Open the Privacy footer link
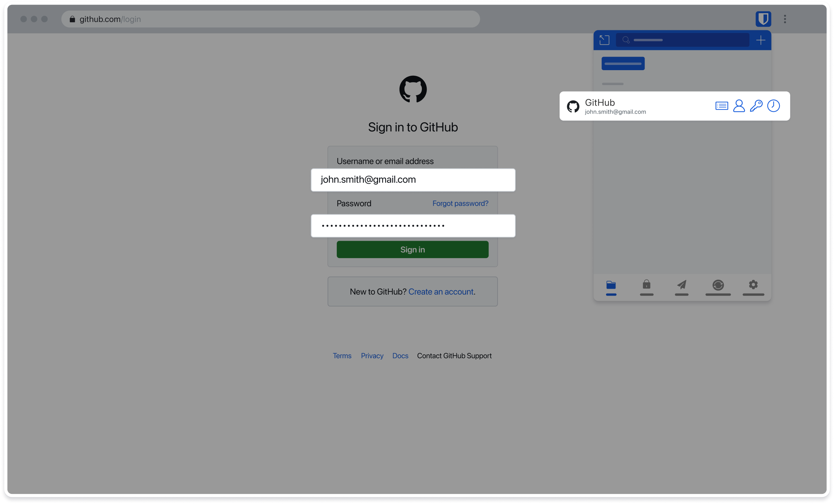 (x=372, y=356)
